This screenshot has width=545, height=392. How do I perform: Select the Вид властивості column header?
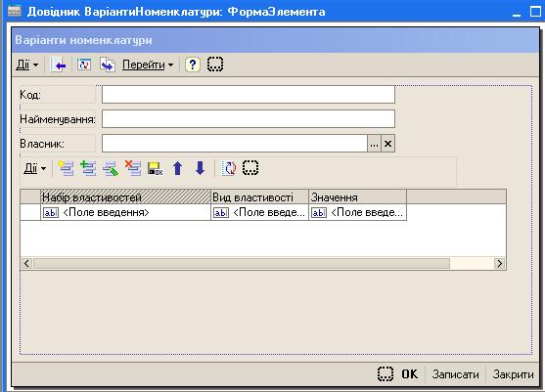(x=259, y=197)
